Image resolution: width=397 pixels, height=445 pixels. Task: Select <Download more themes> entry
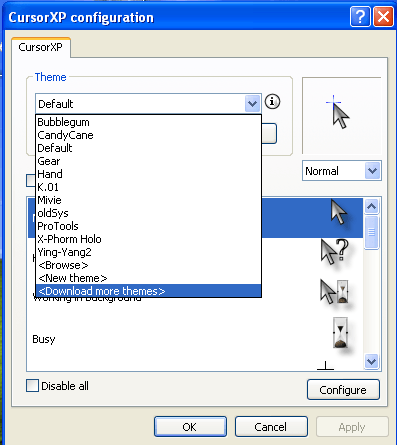coord(148,291)
